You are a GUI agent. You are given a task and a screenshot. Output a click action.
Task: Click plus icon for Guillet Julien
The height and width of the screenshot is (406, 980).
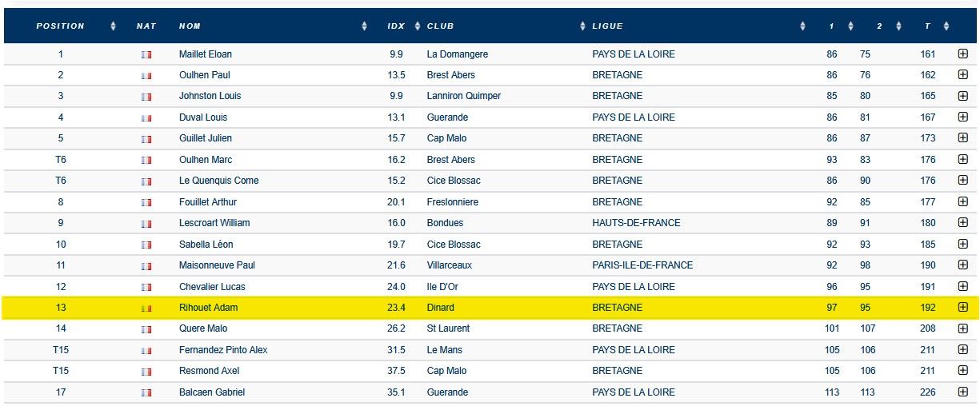962,137
